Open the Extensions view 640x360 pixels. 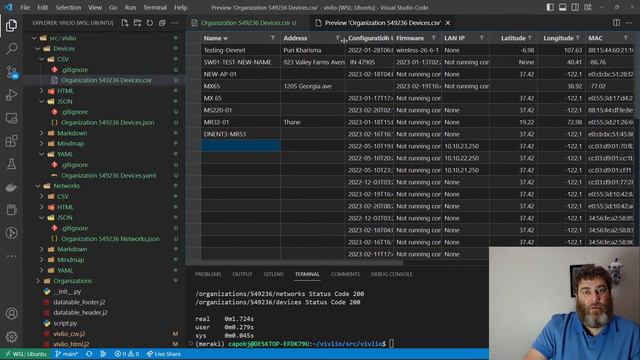click(11, 141)
